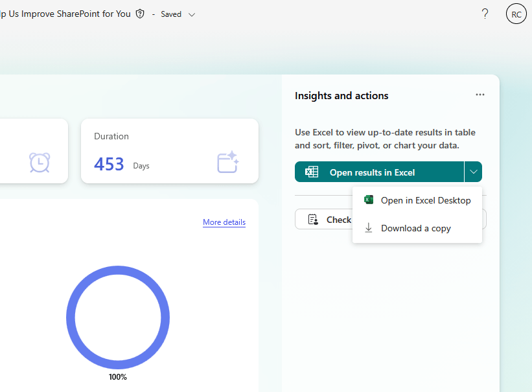Click the Improve SharePoint for You form title

pyautogui.click(x=65, y=14)
